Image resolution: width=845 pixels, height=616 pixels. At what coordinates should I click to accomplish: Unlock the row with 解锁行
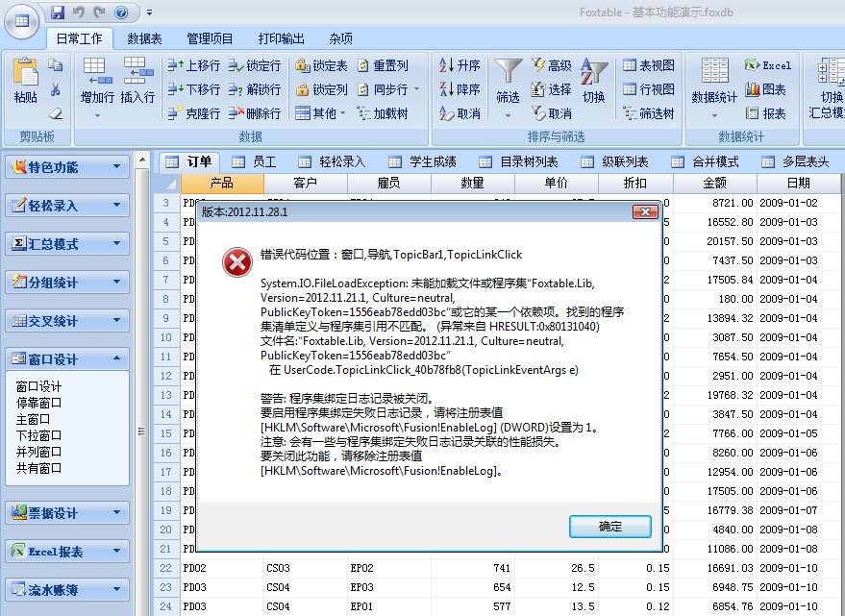coord(255,89)
